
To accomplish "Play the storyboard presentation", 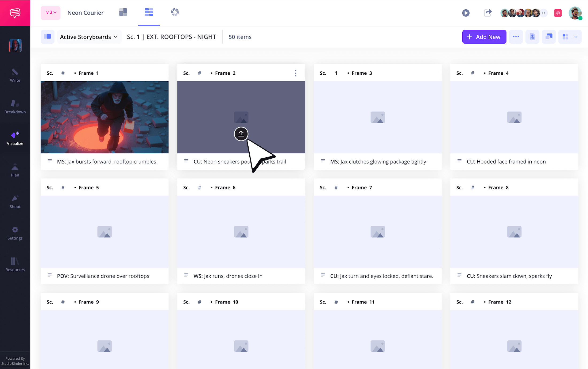I will [x=466, y=13].
